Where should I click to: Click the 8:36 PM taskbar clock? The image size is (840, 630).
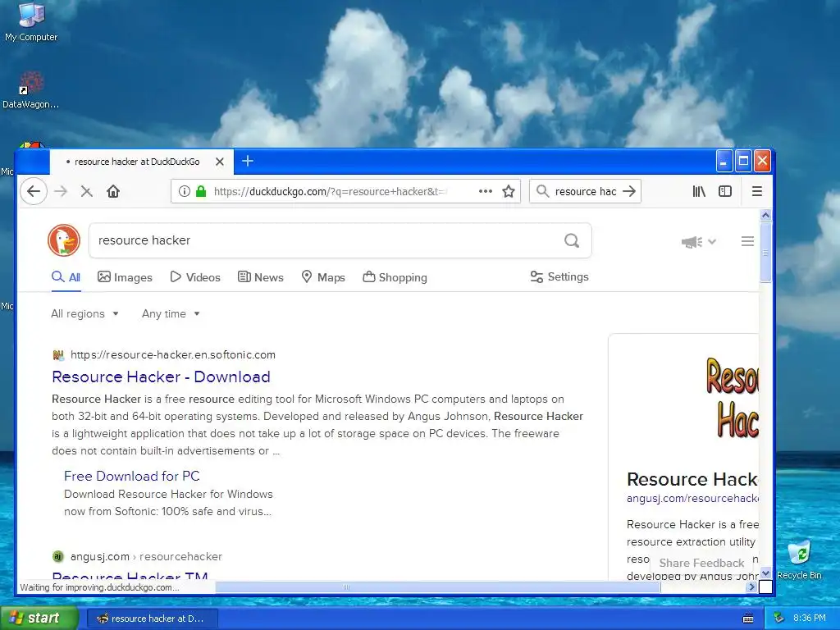coord(810,619)
